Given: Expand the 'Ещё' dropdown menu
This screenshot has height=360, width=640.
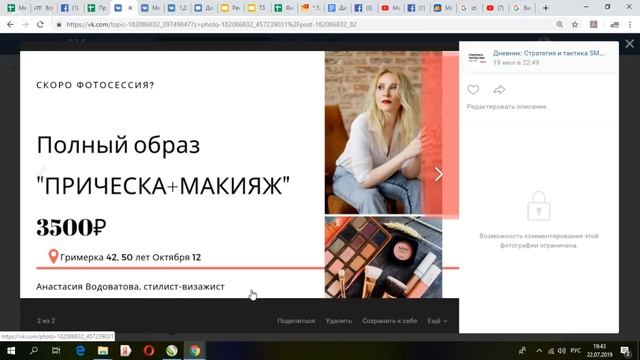Looking at the screenshot, I should tap(437, 321).
